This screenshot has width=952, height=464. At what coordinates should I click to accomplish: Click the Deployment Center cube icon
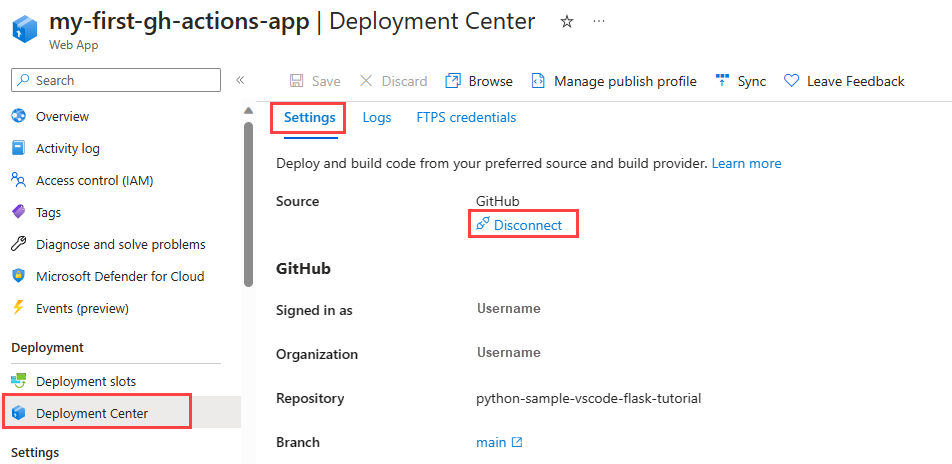pos(19,414)
